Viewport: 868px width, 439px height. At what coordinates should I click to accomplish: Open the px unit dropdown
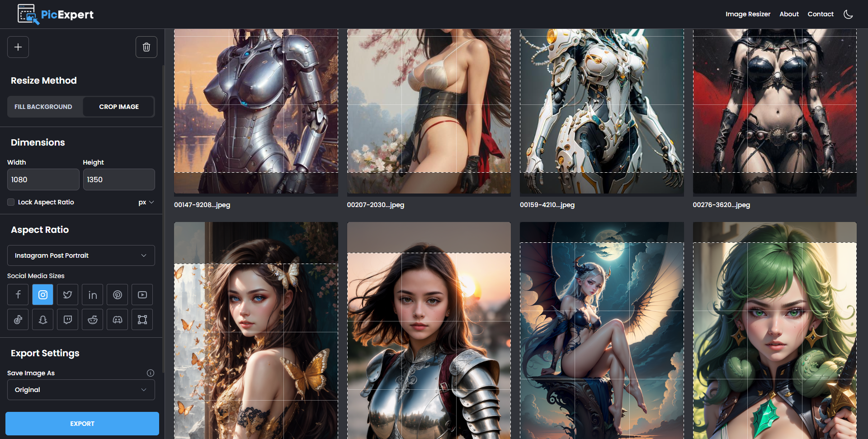146,202
